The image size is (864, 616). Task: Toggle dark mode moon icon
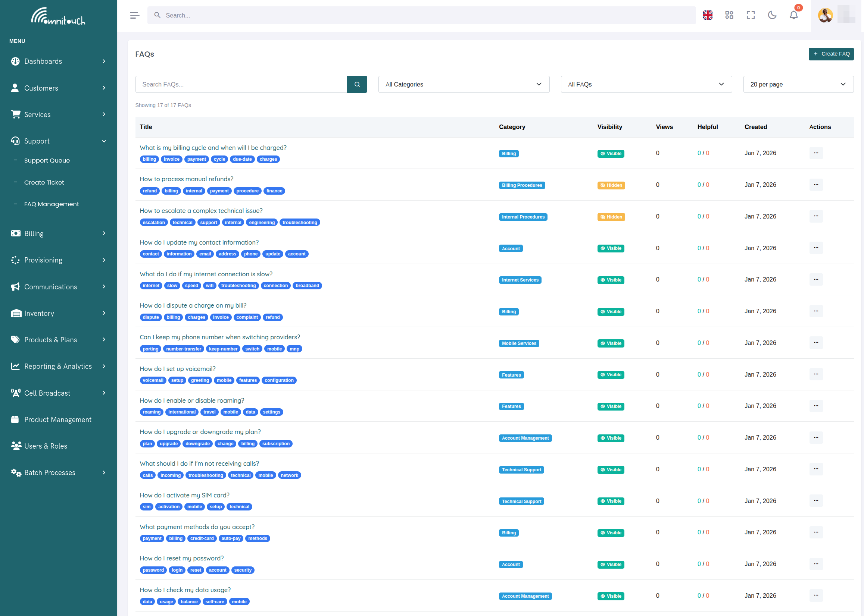point(772,15)
